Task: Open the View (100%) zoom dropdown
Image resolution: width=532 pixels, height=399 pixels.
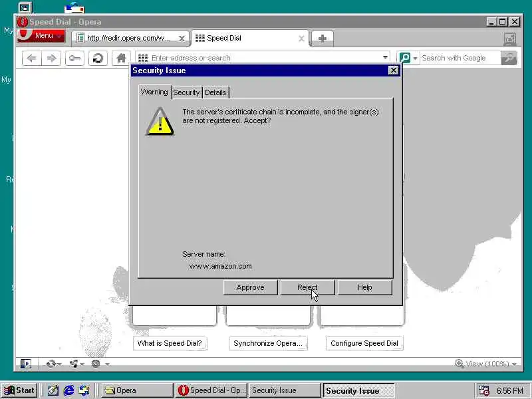Action: [486, 364]
